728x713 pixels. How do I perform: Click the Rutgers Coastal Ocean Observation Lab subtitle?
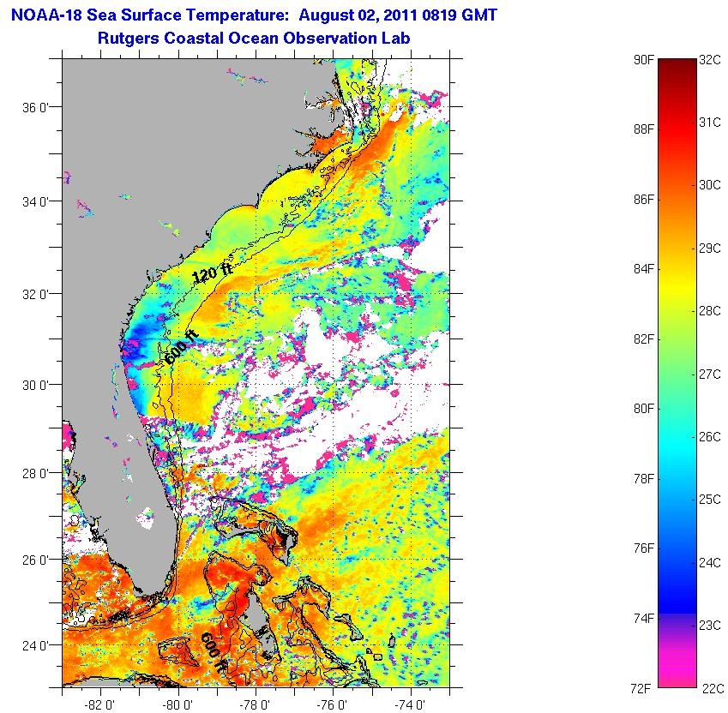pyautogui.click(x=254, y=38)
